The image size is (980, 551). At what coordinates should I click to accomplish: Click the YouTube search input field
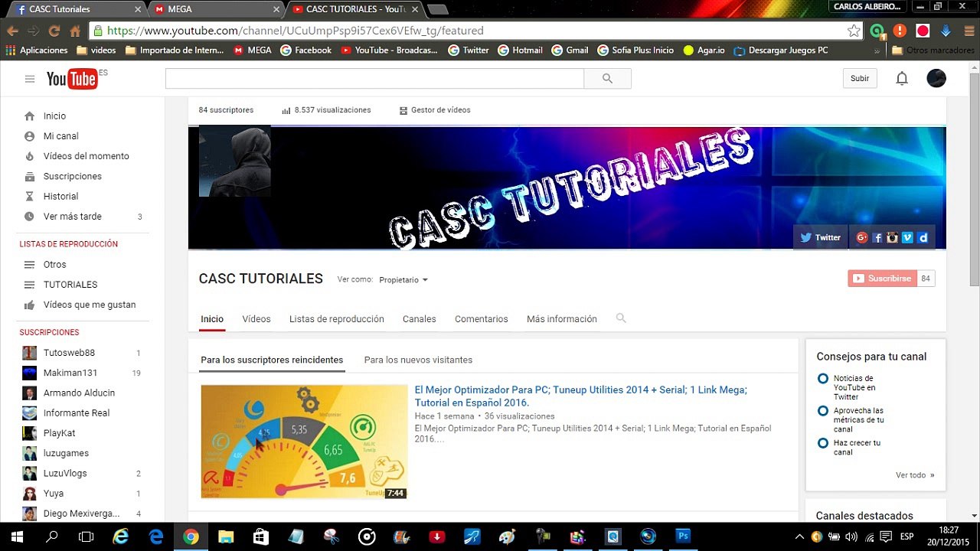click(x=374, y=78)
